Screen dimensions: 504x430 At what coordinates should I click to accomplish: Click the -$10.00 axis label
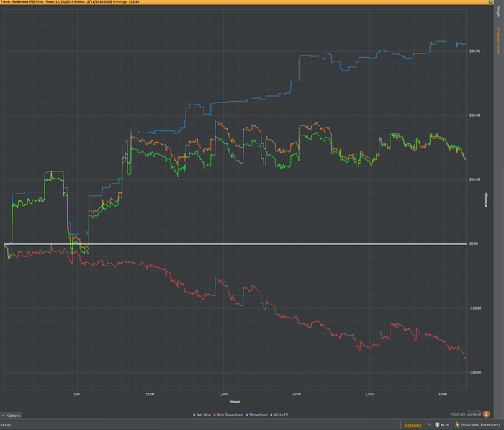click(x=475, y=308)
